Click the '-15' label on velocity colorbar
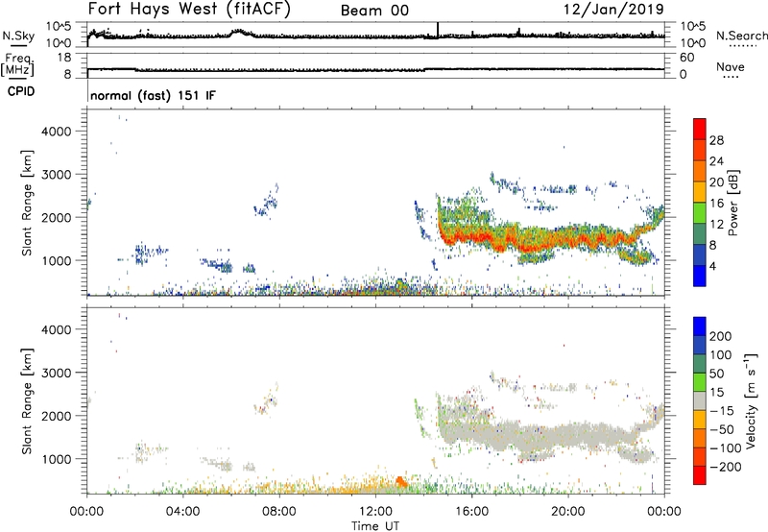Image resolution: width=768 pixels, height=532 pixels. click(721, 411)
